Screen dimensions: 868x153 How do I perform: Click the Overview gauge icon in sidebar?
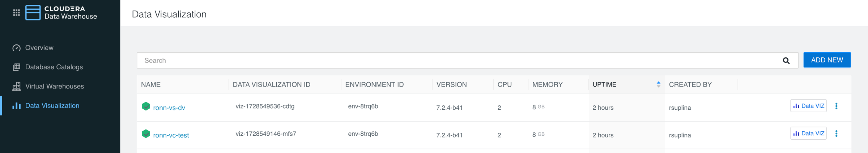16,48
